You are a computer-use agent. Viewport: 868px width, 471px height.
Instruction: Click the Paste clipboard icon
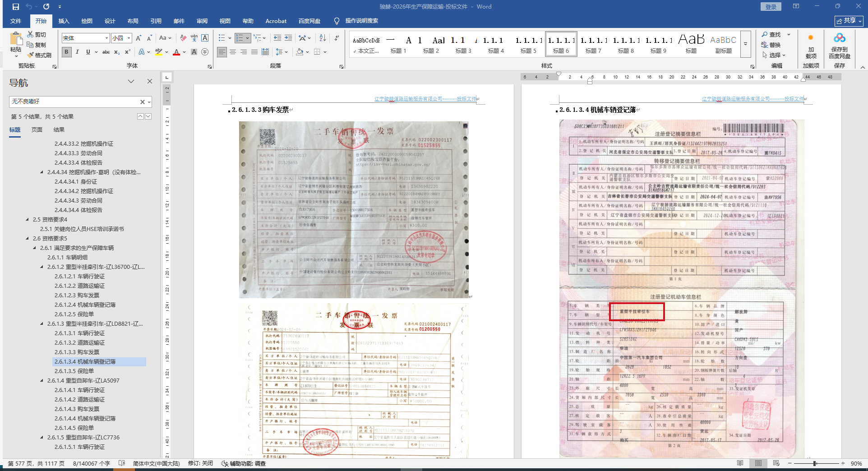pos(16,40)
